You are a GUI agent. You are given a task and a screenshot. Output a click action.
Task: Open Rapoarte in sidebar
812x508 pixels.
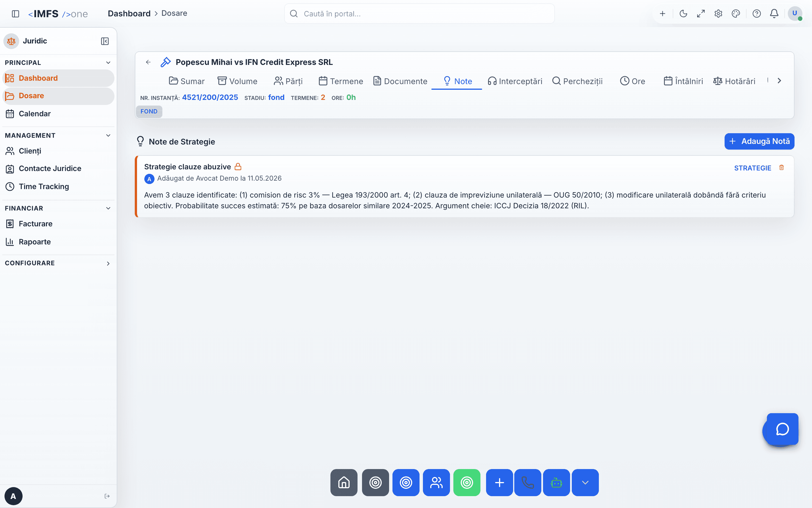tap(58, 242)
